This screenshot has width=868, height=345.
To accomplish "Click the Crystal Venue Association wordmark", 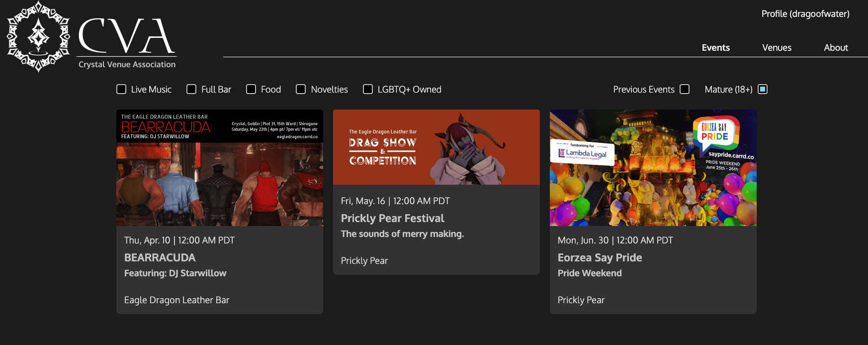I will click(127, 64).
